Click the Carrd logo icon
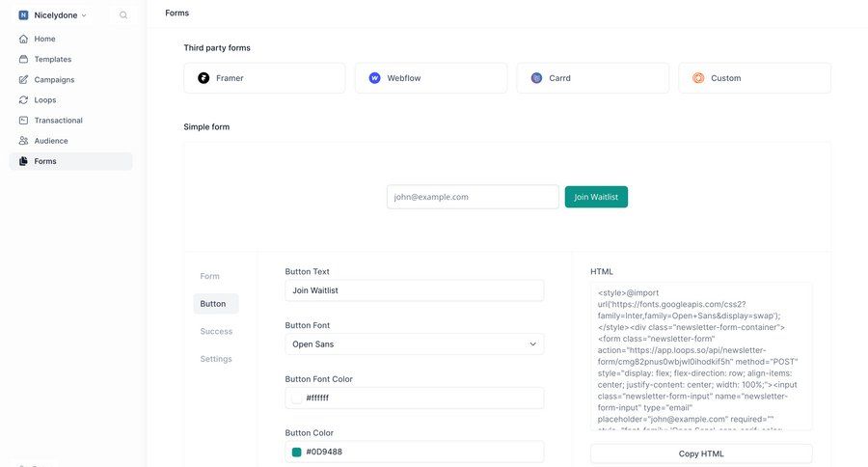 (536, 78)
